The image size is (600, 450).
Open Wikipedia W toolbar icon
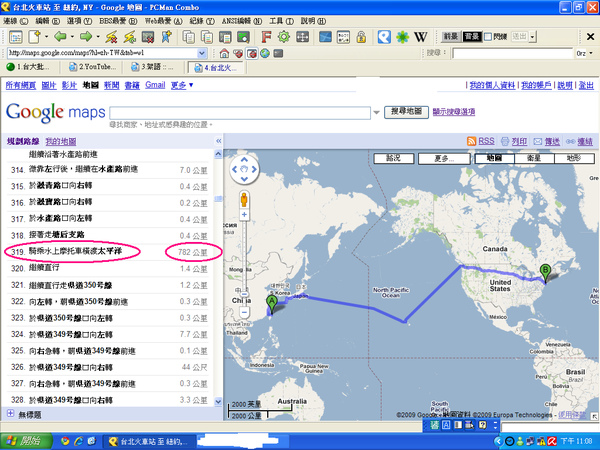tap(421, 37)
